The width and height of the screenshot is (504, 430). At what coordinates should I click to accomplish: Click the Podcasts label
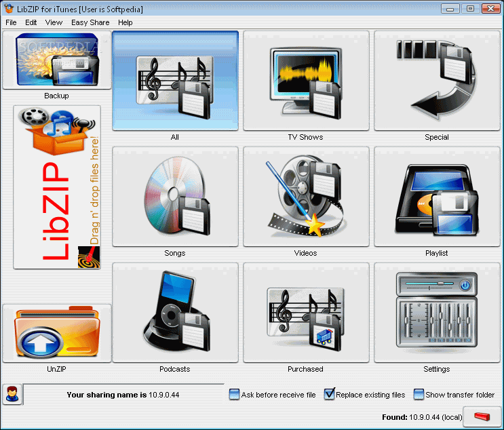[x=175, y=369]
